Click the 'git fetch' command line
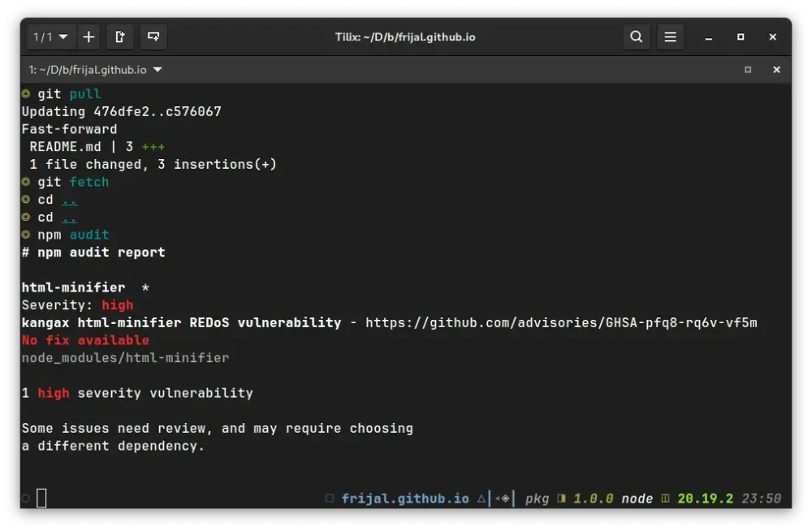This screenshot has height=531, width=812. [65, 182]
